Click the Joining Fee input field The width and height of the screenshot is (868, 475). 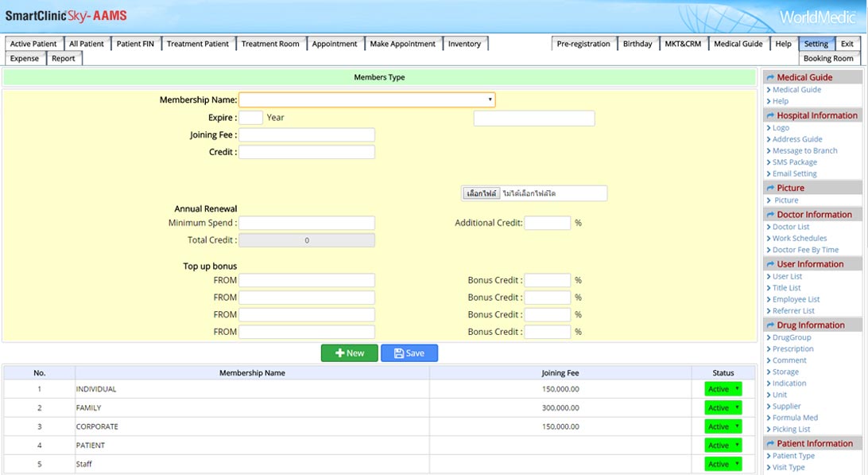(x=307, y=135)
